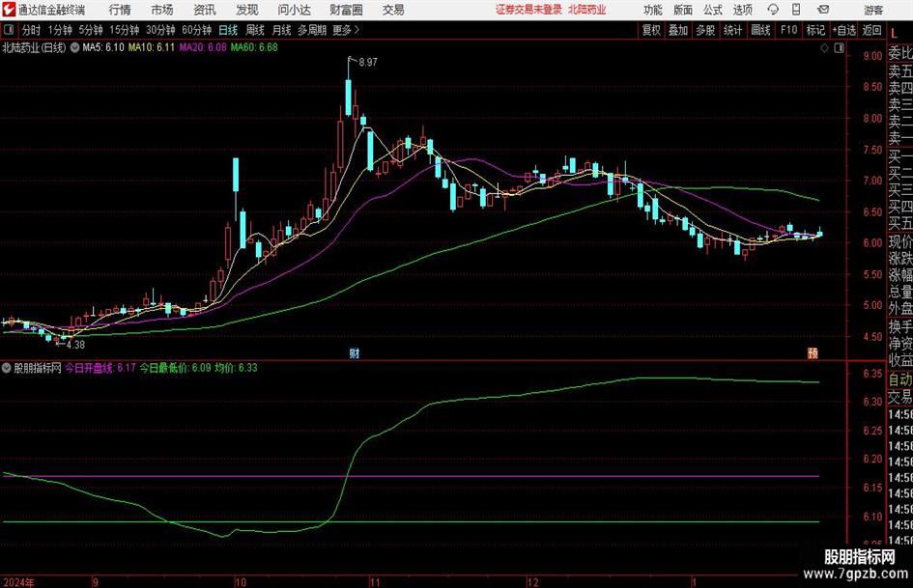Open the 行情 menu
Viewport: 913px width, 588px height.
[x=120, y=10]
